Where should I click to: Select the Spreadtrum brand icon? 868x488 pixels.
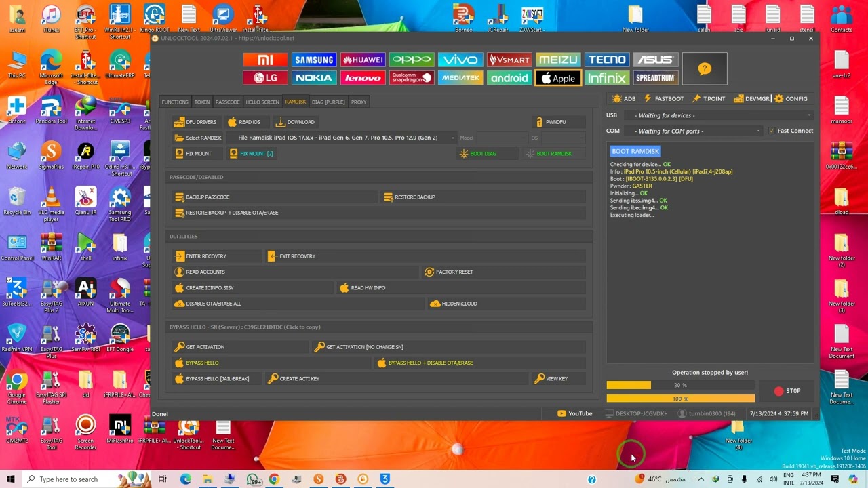pyautogui.click(x=655, y=78)
